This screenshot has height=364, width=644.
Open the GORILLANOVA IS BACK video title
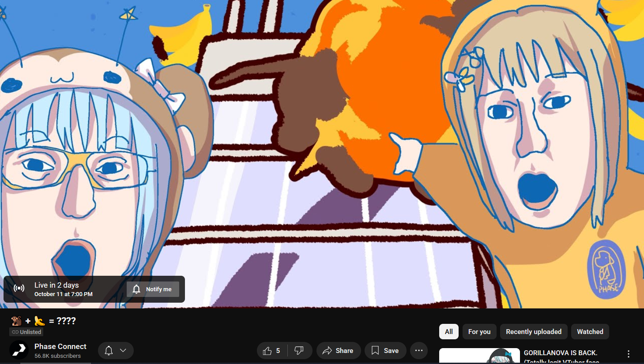click(x=561, y=356)
